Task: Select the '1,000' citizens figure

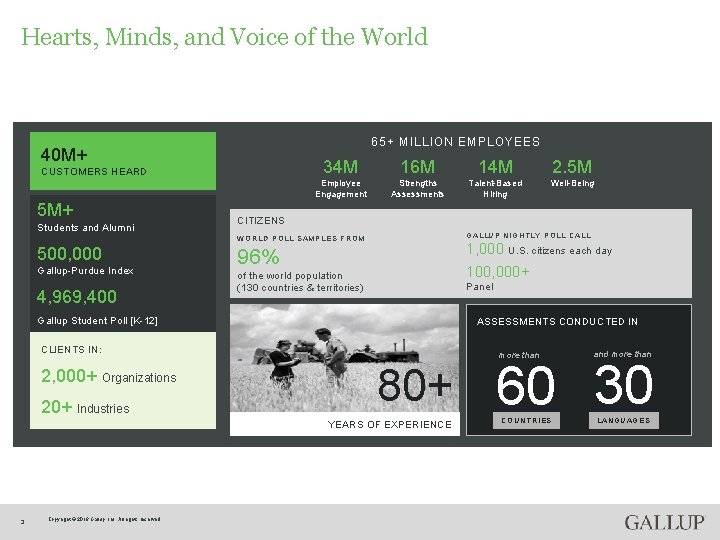Action: coord(485,249)
